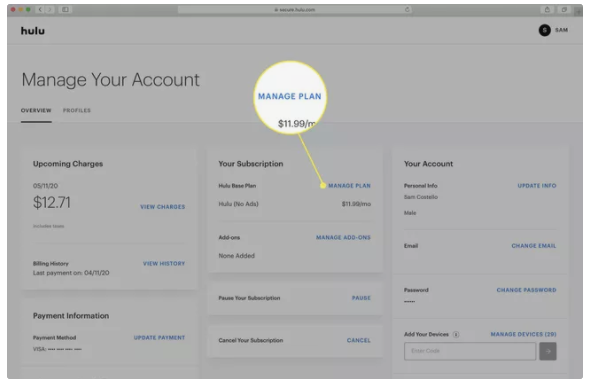
Task: Click the secure.hulu.com address bar
Action: coord(294,9)
